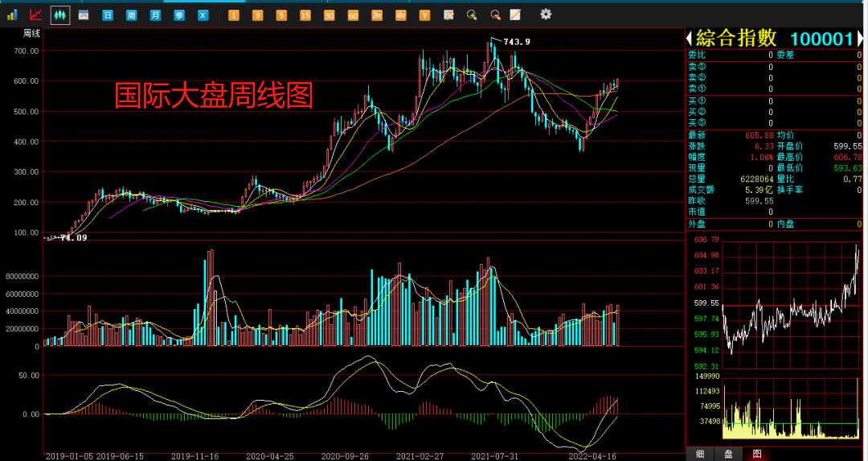
Task: Open the notepad drawing tool icon
Action: pyautogui.click(x=515, y=15)
